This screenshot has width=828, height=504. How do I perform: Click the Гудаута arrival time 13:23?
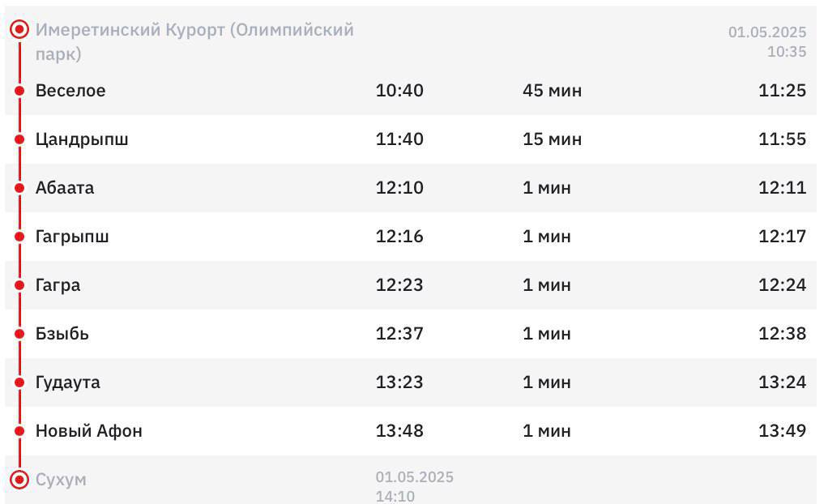tap(399, 382)
